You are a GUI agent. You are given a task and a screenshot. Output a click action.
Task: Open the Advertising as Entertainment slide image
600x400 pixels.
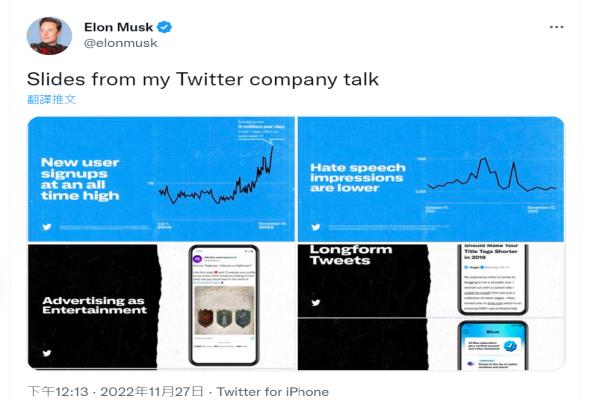click(161, 307)
